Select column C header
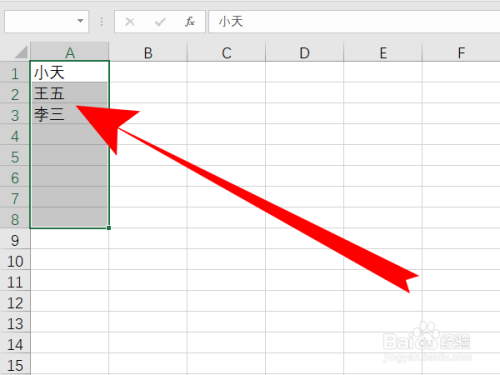The image size is (500, 375). (226, 52)
